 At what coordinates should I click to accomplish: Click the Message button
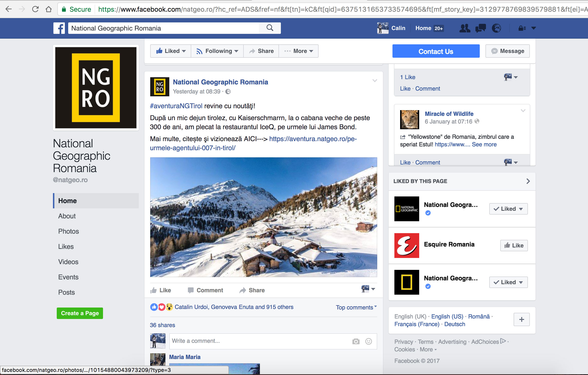coord(507,51)
